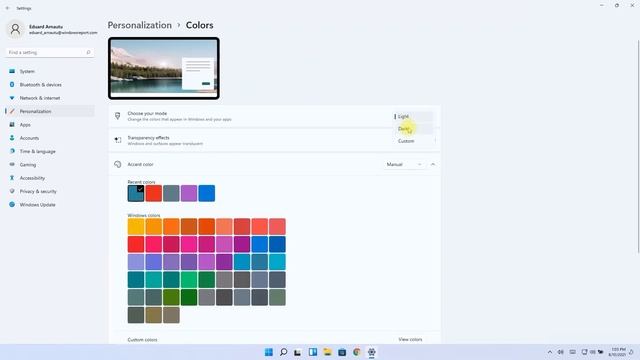Image resolution: width=640 pixels, height=360 pixels.
Task: Pick the yellow gold Windows colors swatch
Action: tap(136, 227)
